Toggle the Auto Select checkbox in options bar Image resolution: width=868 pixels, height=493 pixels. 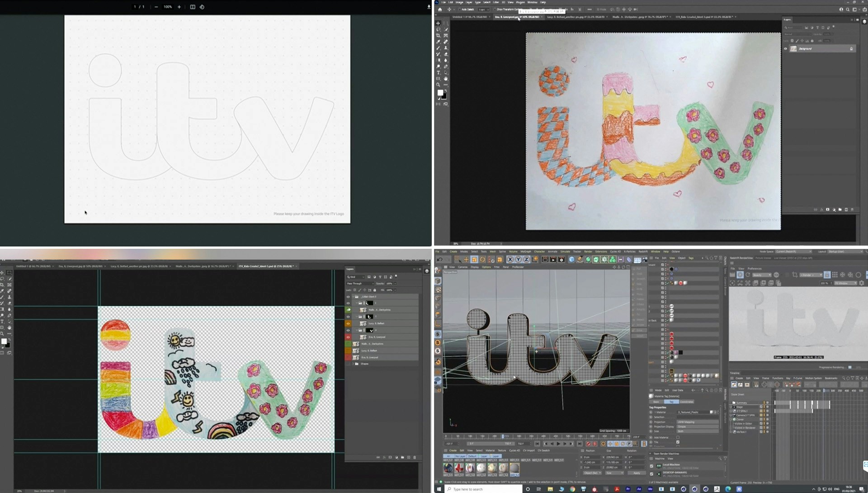coord(459,9)
